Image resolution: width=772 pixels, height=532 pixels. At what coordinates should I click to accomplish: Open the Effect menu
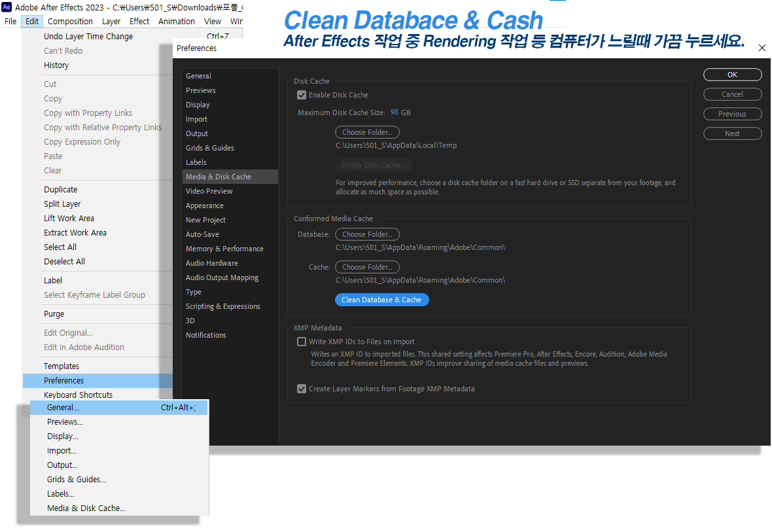pos(139,21)
